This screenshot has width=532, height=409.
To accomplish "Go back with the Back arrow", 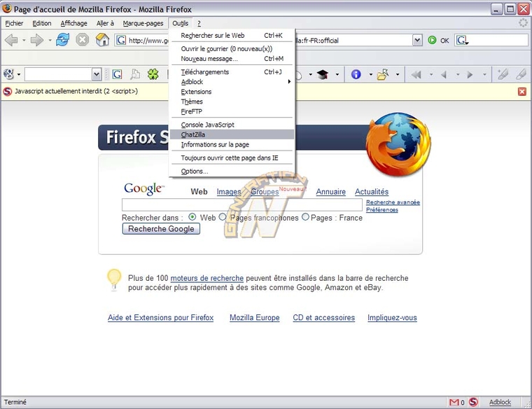I will point(11,40).
